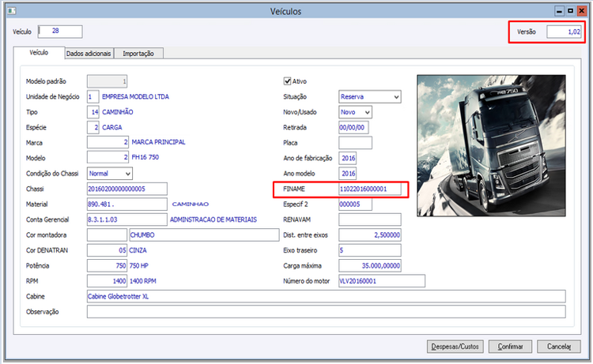Click the Cabine field Globetrotter XL
This screenshot has width=593, height=364.
pyautogui.click(x=327, y=296)
